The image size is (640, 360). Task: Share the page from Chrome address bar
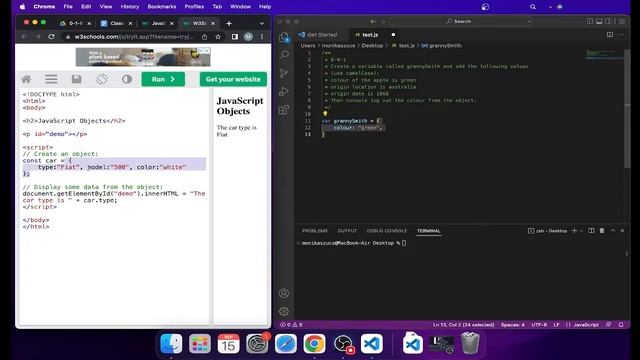click(x=204, y=37)
